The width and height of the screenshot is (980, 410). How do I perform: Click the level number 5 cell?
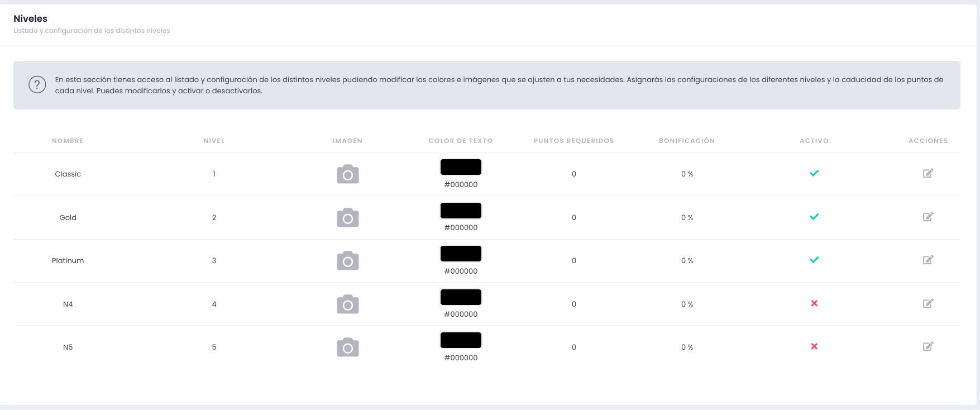pos(214,347)
